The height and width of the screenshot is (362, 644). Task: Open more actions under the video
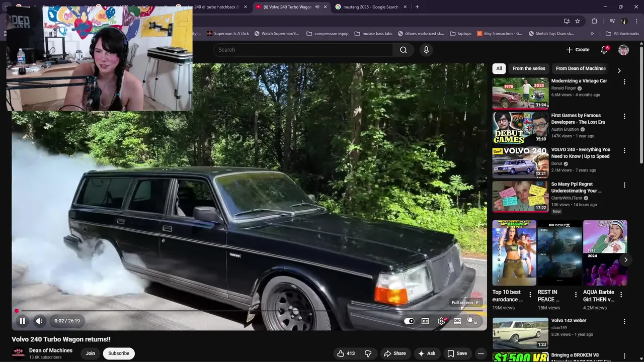tap(480, 353)
